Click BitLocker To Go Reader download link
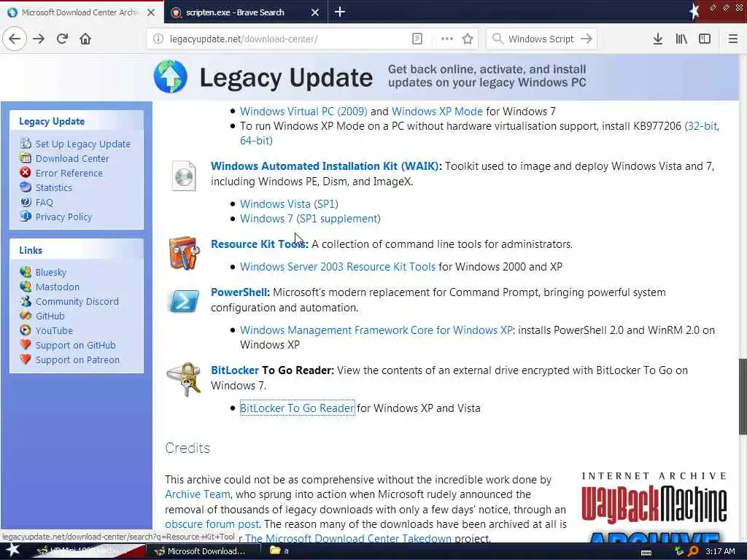The height and width of the screenshot is (560, 747). pos(298,408)
